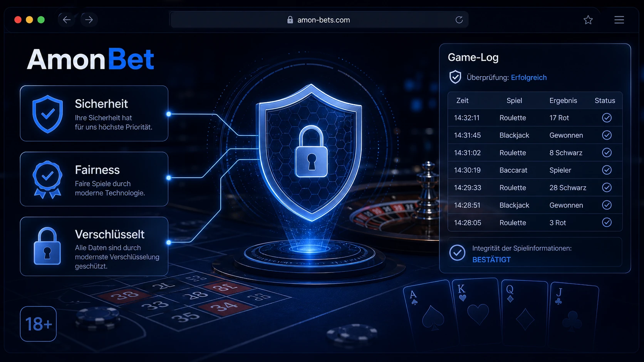Screen dimensions: 644x362
Task: Select the 14:28:51 timestamp
Action: tap(467, 205)
